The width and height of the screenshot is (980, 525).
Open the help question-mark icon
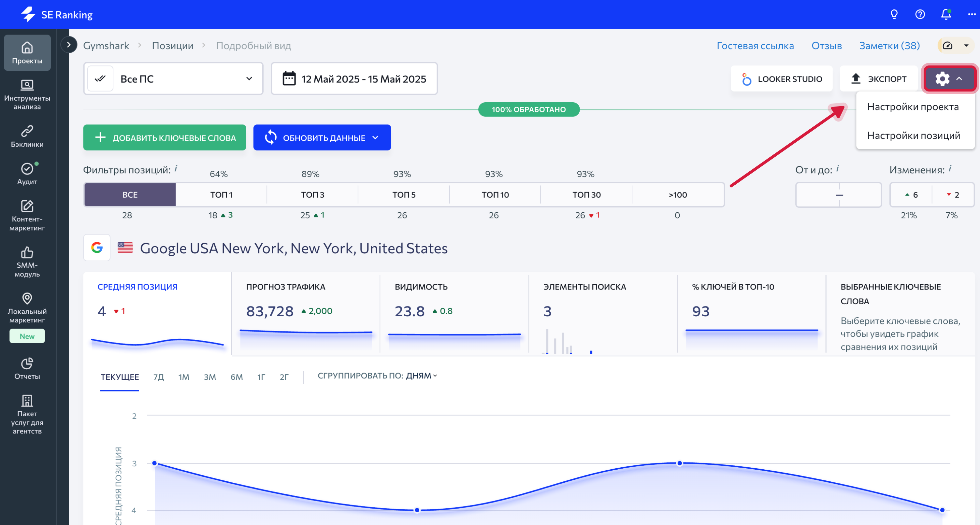[920, 14]
